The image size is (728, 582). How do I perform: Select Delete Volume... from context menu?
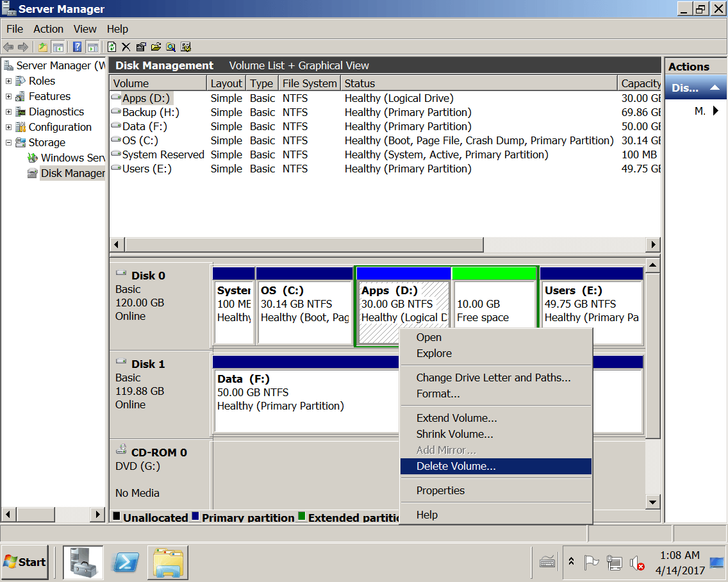(x=496, y=467)
